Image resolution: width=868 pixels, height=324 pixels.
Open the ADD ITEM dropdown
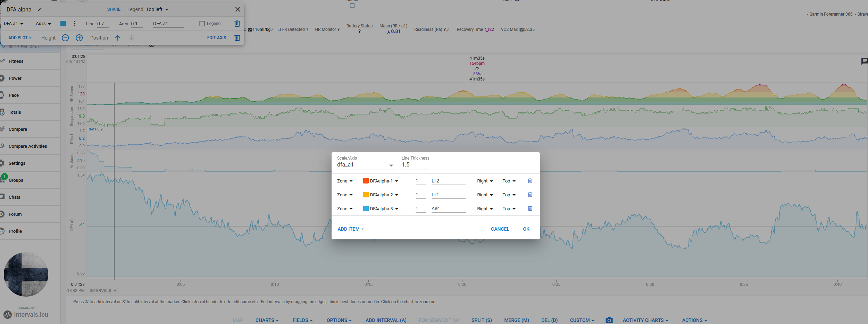(351, 229)
